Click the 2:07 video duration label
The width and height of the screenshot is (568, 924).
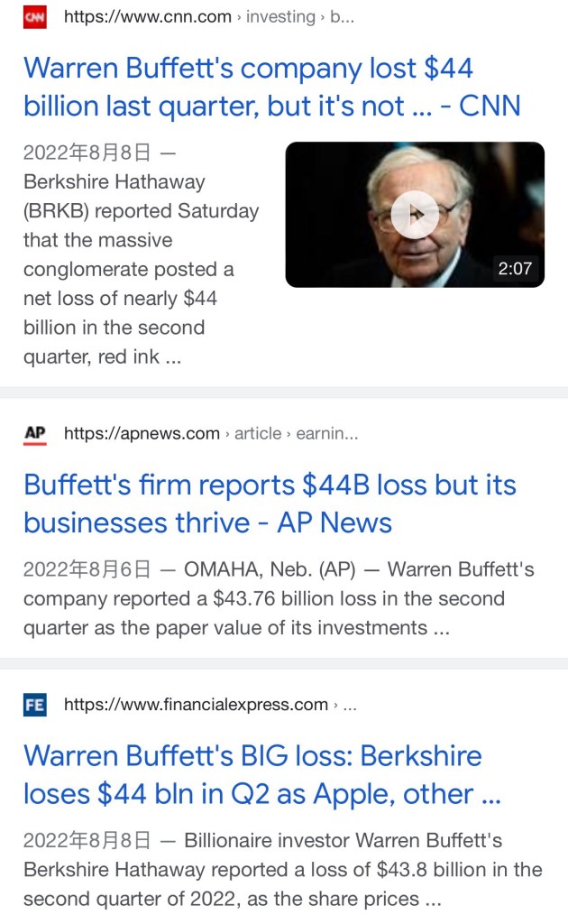[515, 269]
